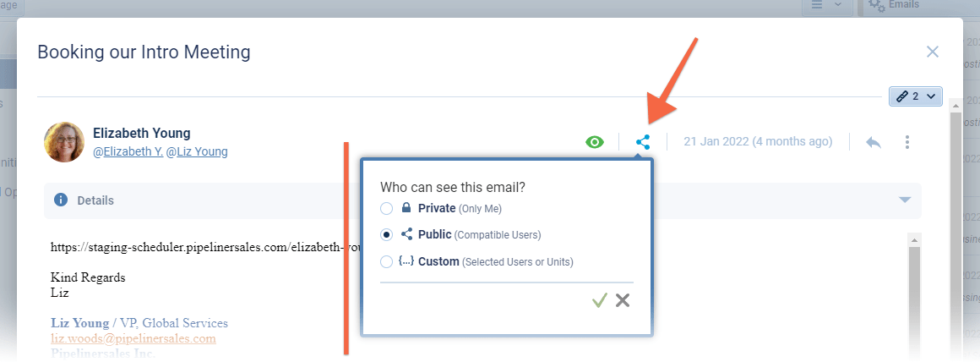
Task: Confirm sharing with the green checkmark
Action: click(x=600, y=300)
